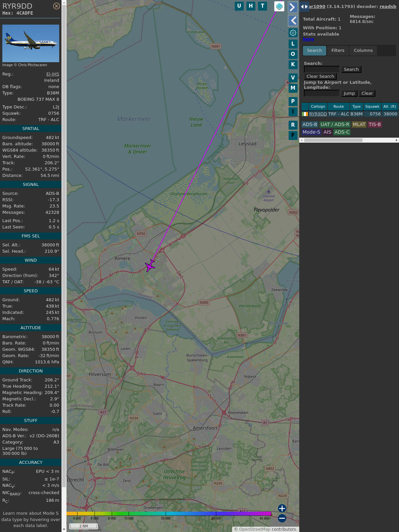
Task: Click the magenta aircraft icon on map
Action: click(x=150, y=266)
